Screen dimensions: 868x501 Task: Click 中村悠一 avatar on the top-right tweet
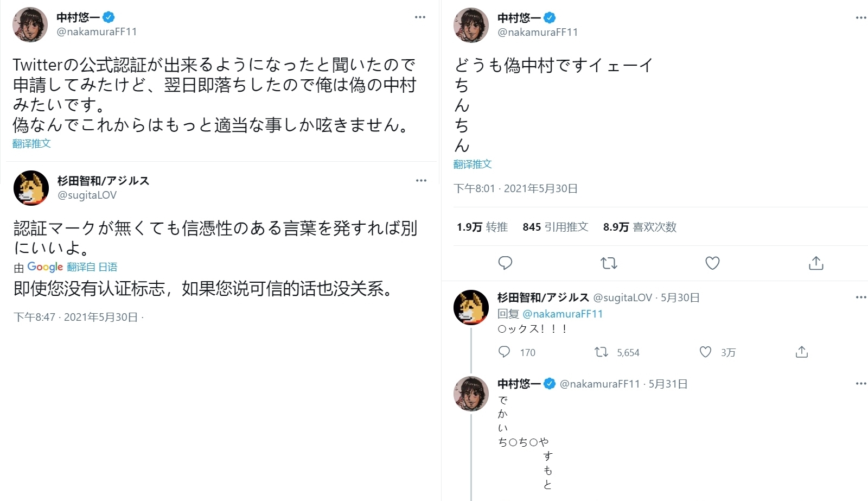(x=471, y=25)
